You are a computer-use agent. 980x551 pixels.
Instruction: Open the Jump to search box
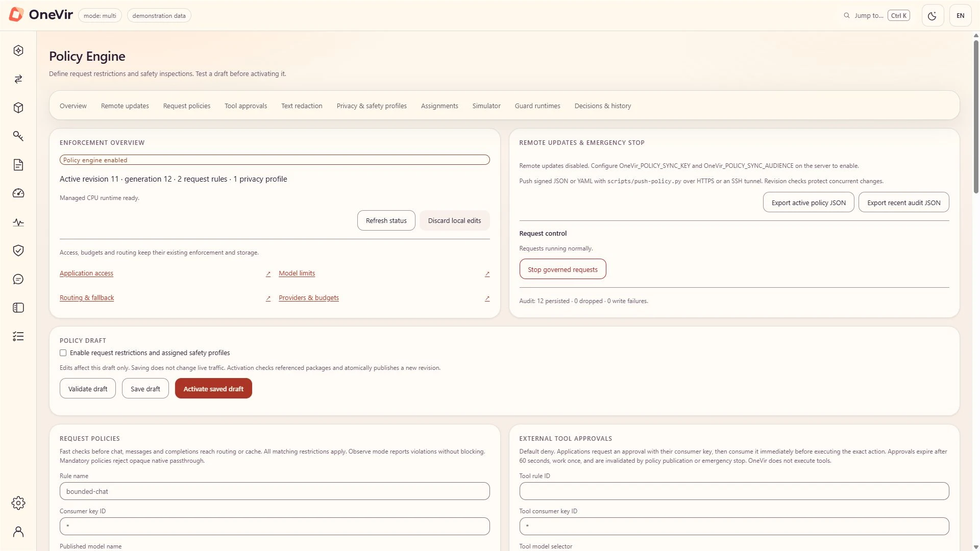pyautogui.click(x=876, y=16)
